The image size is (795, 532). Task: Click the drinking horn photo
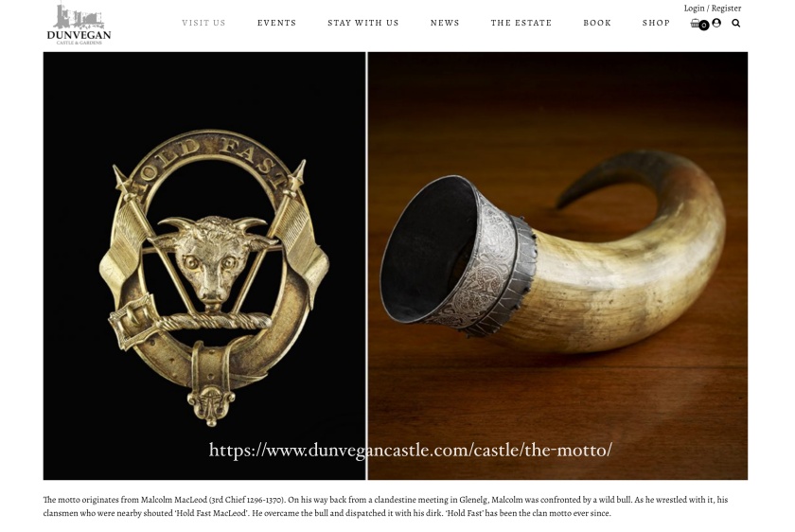(x=557, y=266)
